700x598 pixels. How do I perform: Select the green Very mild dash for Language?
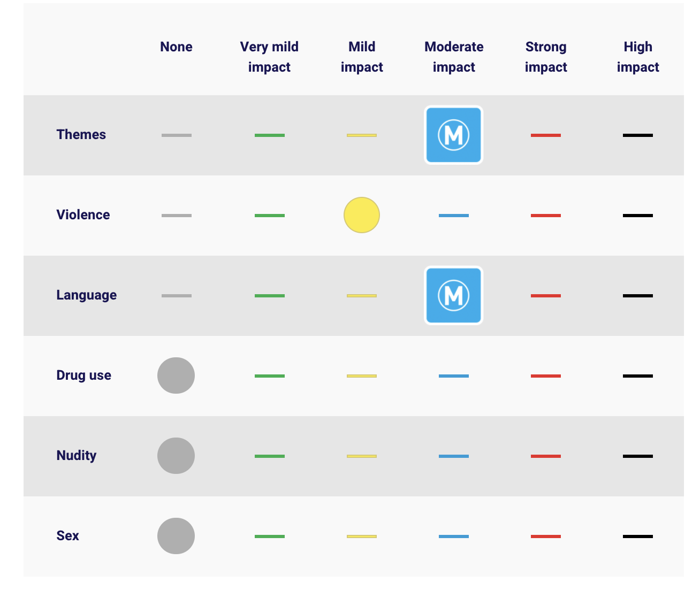tap(270, 296)
